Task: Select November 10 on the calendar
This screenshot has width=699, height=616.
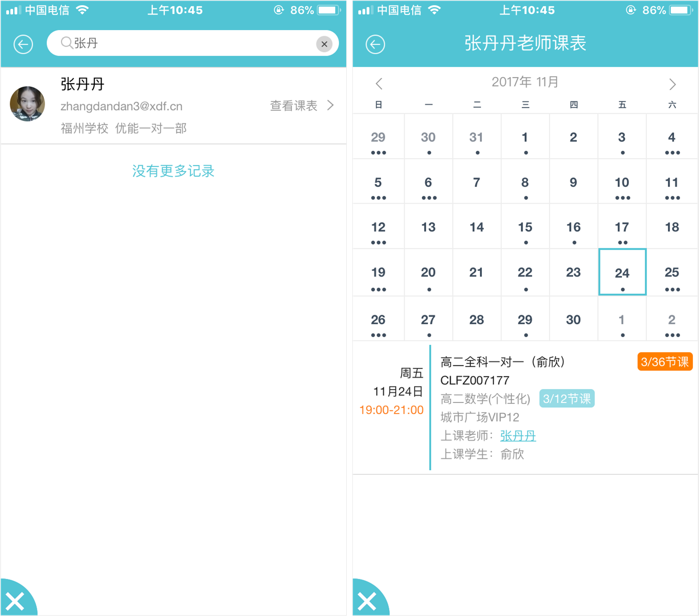Action: (x=622, y=183)
